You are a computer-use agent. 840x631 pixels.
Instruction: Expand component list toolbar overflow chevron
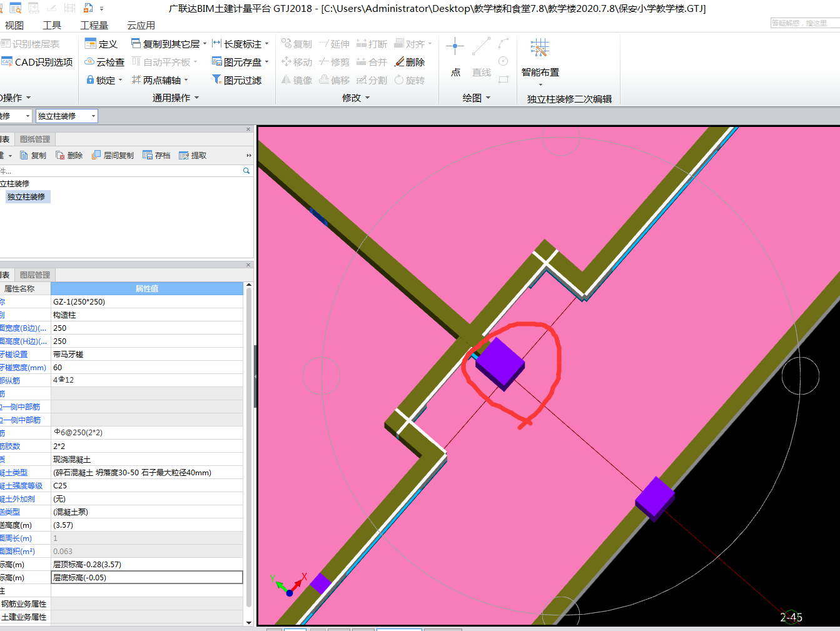coord(248,155)
